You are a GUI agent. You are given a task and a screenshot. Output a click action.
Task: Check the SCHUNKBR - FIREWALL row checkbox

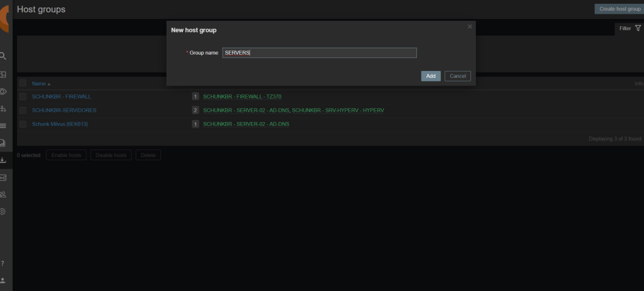[x=23, y=97]
